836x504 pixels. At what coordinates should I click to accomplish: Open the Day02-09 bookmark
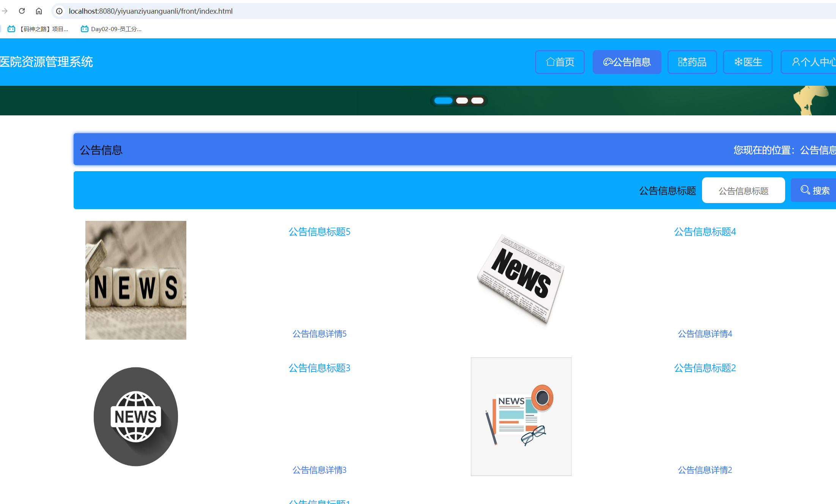click(111, 29)
